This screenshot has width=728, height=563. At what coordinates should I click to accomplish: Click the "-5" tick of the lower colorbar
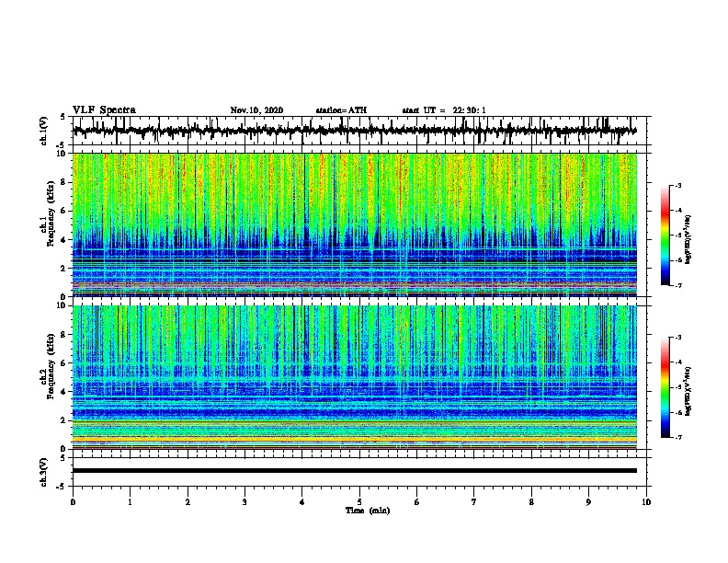click(677, 387)
